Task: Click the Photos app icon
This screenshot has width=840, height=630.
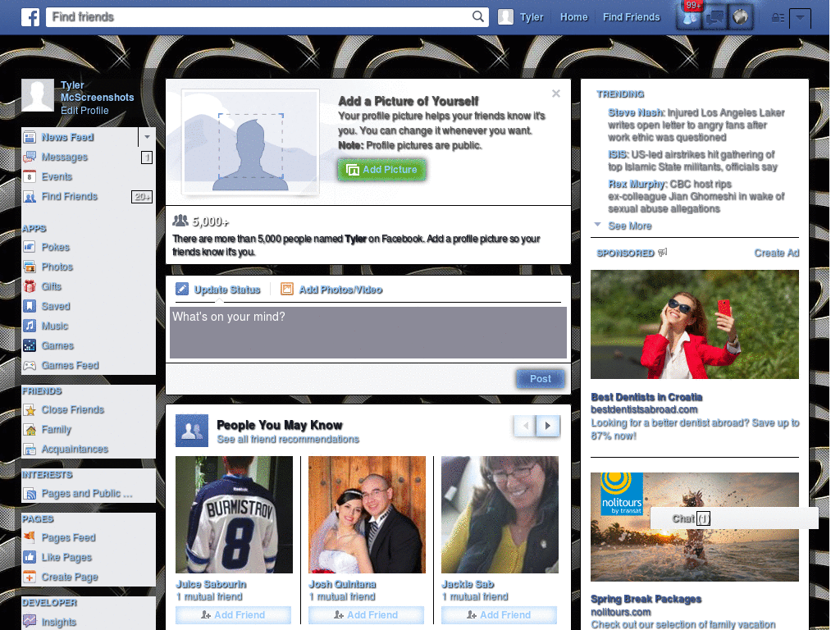Action: coord(30,267)
